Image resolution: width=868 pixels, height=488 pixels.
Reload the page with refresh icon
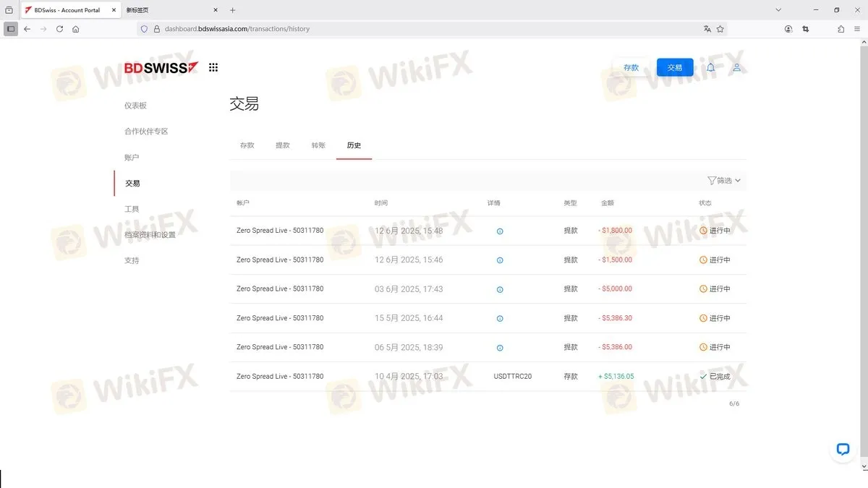click(x=59, y=29)
